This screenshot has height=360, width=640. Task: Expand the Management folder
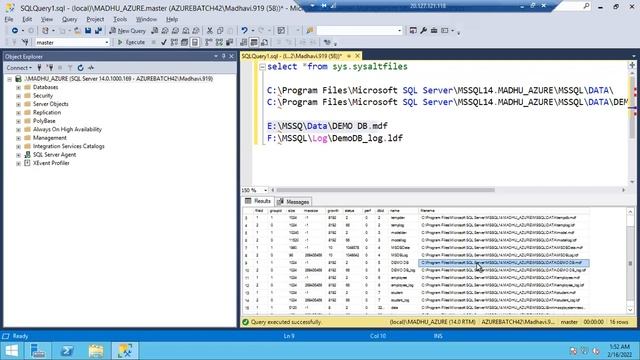click(18, 138)
